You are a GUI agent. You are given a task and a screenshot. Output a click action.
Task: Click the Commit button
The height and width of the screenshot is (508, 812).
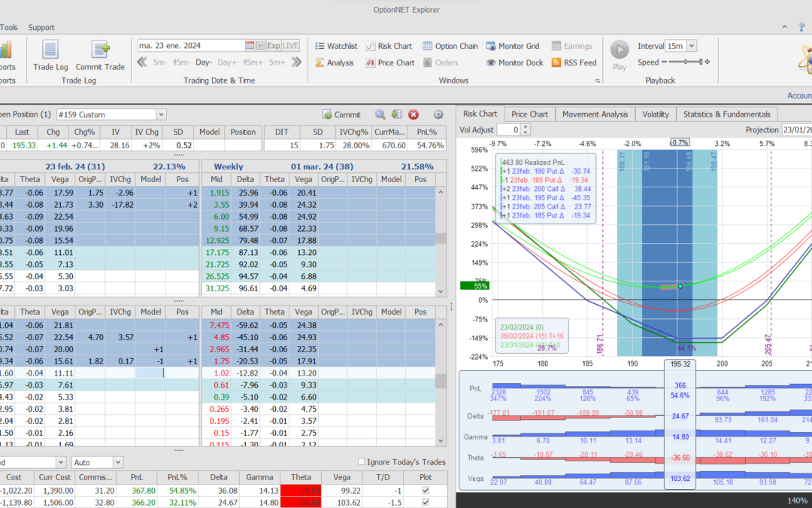point(342,114)
